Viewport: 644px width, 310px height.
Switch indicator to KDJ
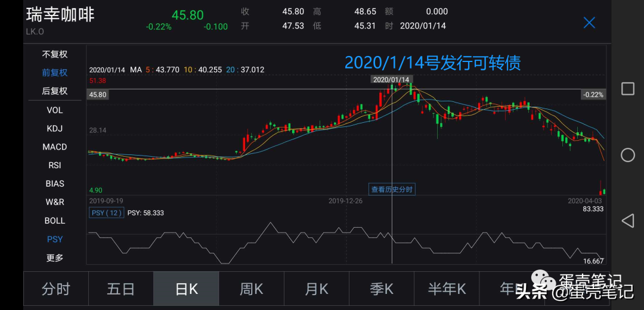point(55,129)
